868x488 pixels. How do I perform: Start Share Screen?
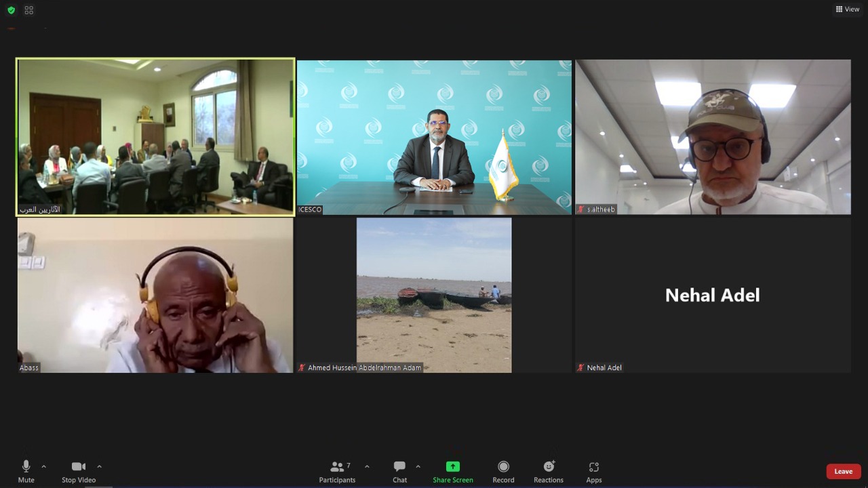(x=453, y=472)
